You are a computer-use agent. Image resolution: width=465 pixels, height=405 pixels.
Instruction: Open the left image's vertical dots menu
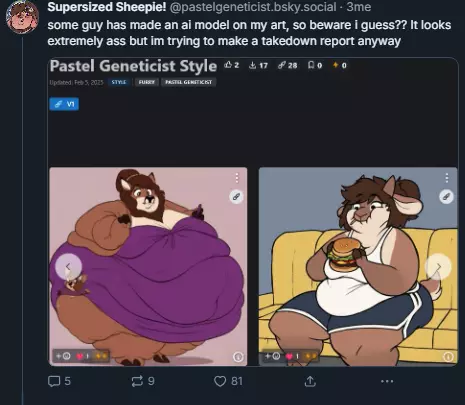(237, 178)
